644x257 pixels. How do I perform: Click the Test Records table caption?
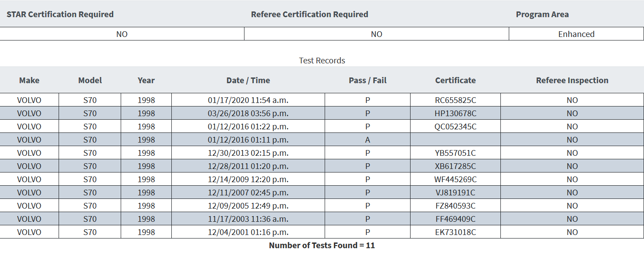tap(322, 60)
